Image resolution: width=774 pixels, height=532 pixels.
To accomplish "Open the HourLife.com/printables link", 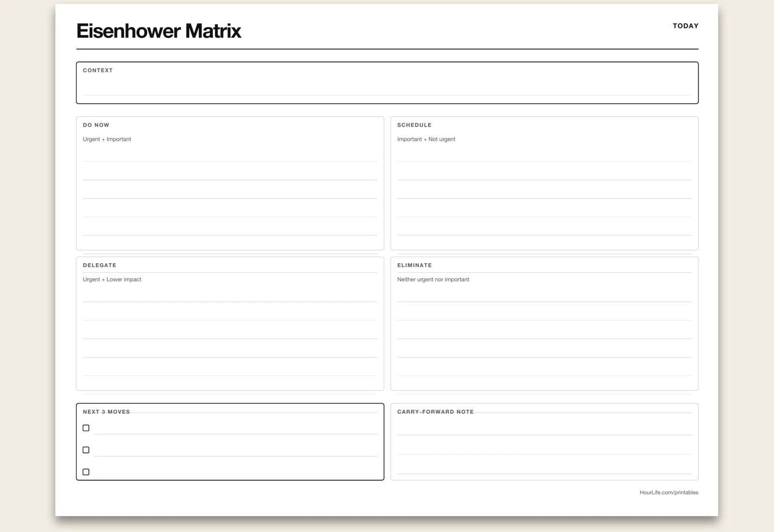I will click(669, 492).
